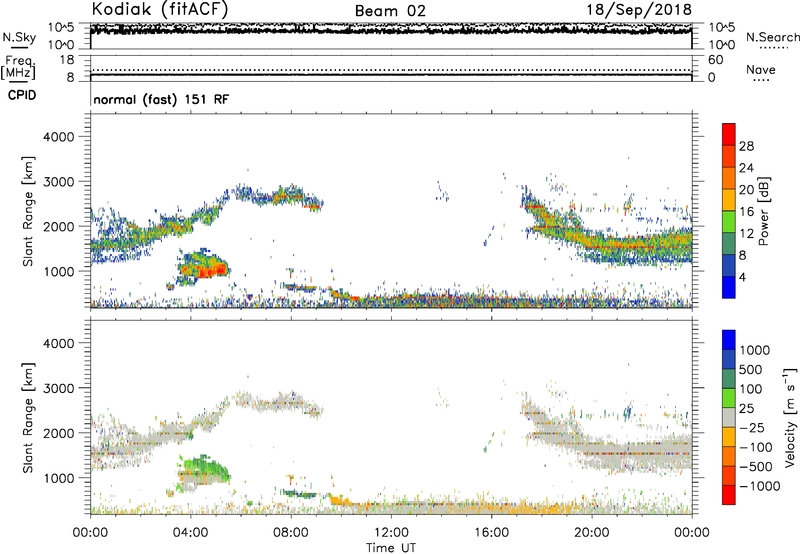Click the "28" Power colorbar label

click(x=746, y=146)
